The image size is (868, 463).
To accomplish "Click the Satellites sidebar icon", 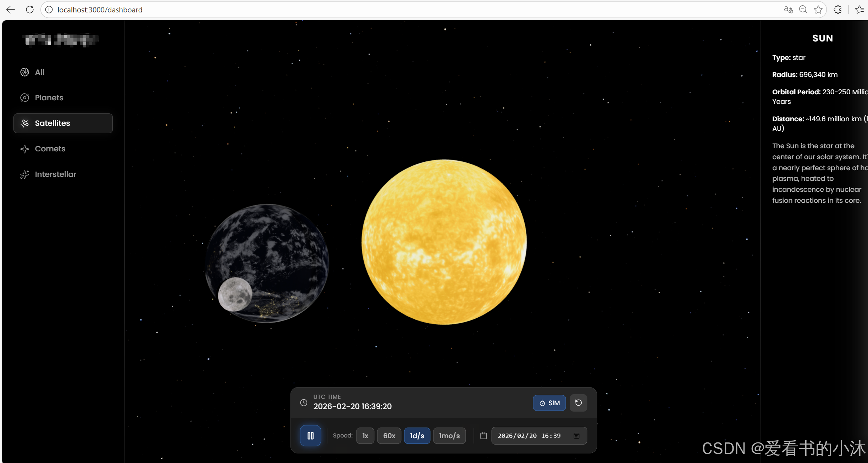I will 25,123.
